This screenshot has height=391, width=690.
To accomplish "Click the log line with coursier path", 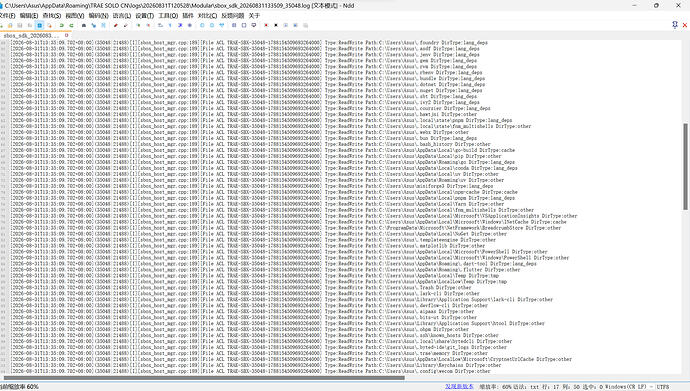I will click(250, 108).
